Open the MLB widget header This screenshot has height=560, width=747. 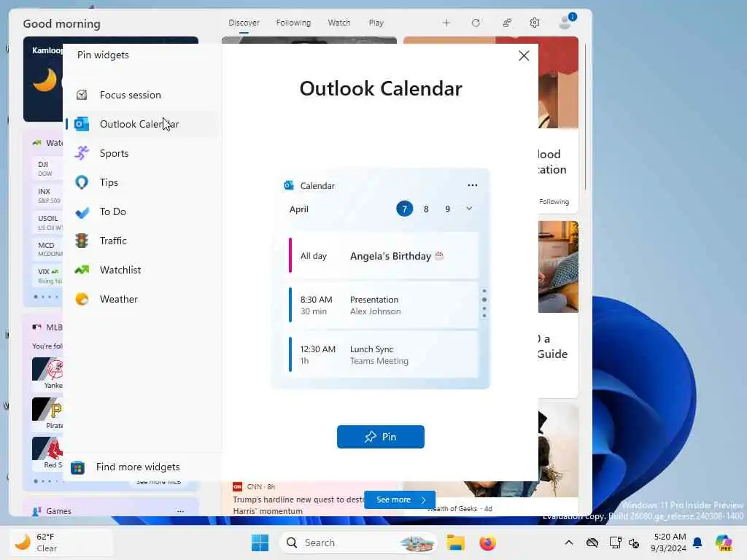(x=47, y=327)
